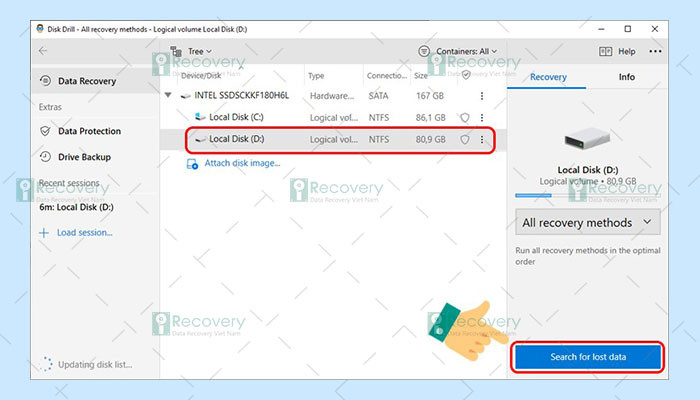Collapse the INTEL SSD tree node

168,95
